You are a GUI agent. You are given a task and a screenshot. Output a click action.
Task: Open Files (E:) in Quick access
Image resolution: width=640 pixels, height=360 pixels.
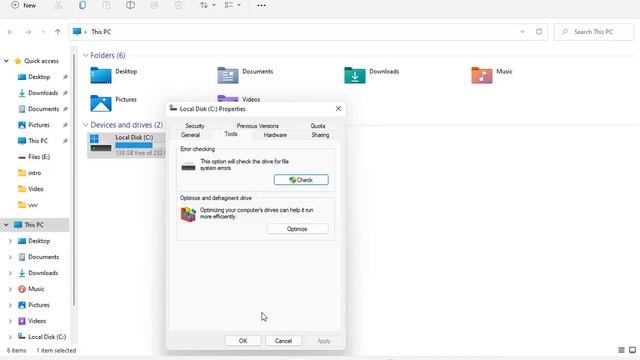click(39, 157)
